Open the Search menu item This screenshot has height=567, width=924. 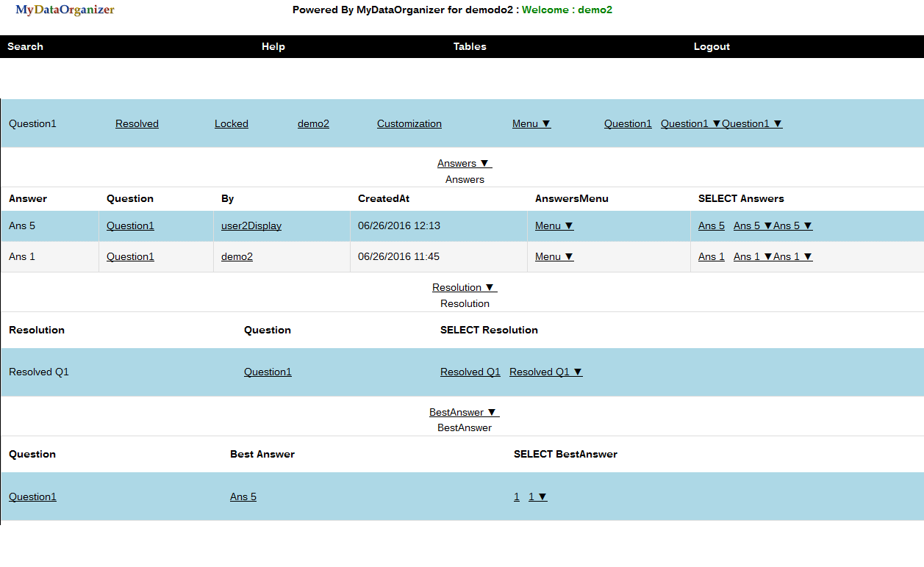click(x=25, y=46)
